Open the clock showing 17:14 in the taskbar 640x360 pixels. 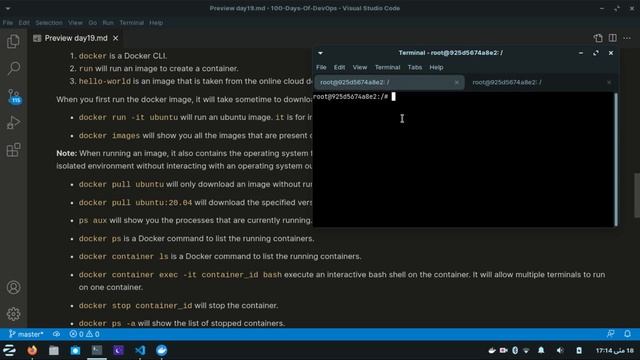pos(615,350)
